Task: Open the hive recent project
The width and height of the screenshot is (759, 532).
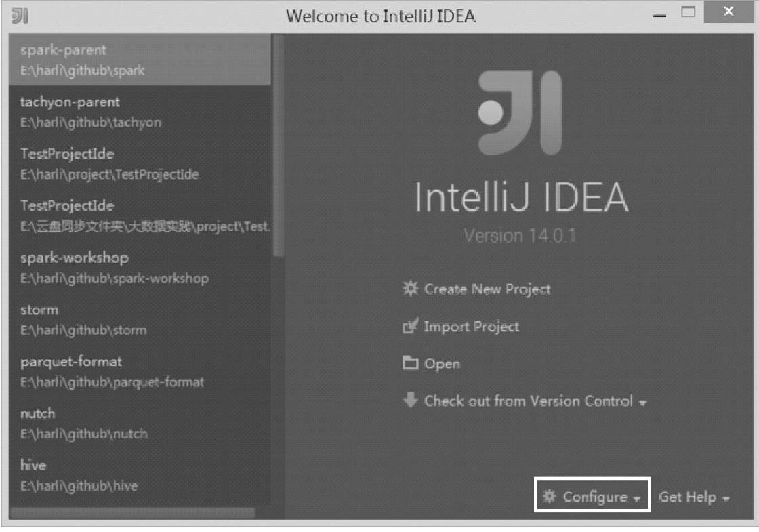Action: pyautogui.click(x=140, y=475)
